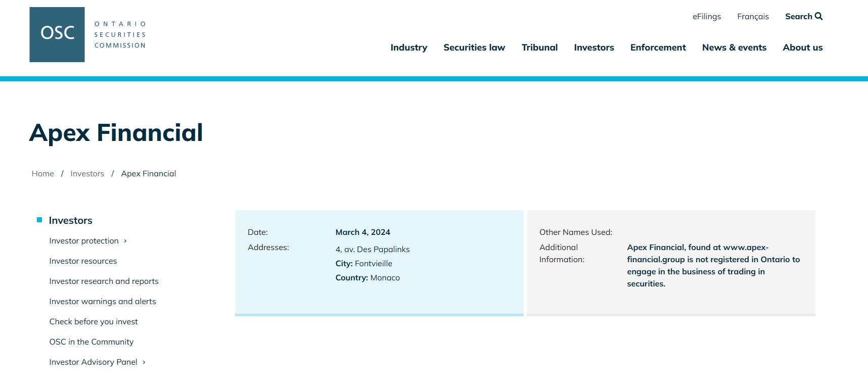Open Investor warnings and alerts
868x389 pixels.
(x=103, y=302)
